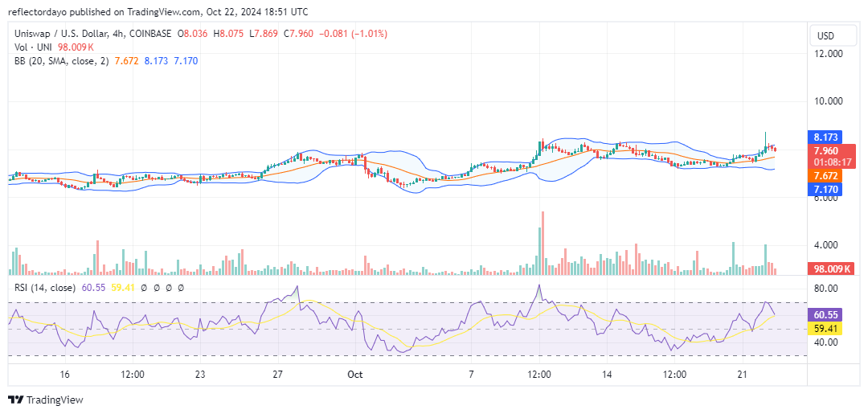Click the change value −0.081 (−1.01%)

(x=353, y=34)
